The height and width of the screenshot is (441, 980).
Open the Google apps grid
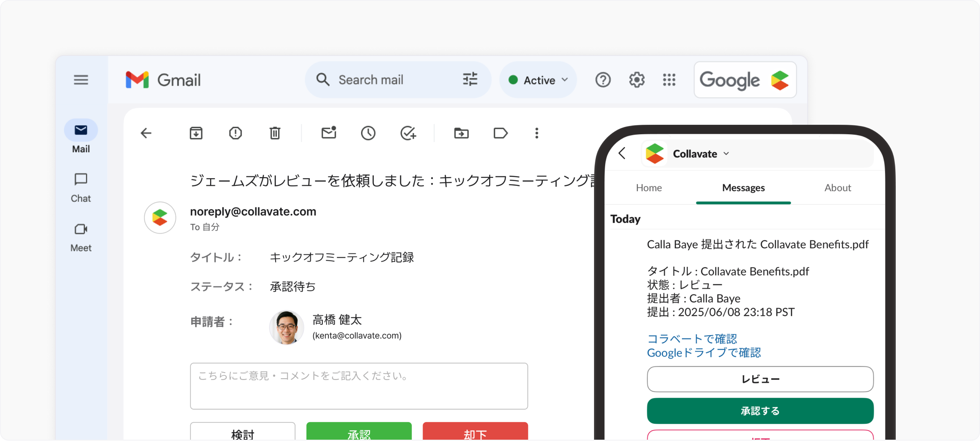[x=669, y=80]
